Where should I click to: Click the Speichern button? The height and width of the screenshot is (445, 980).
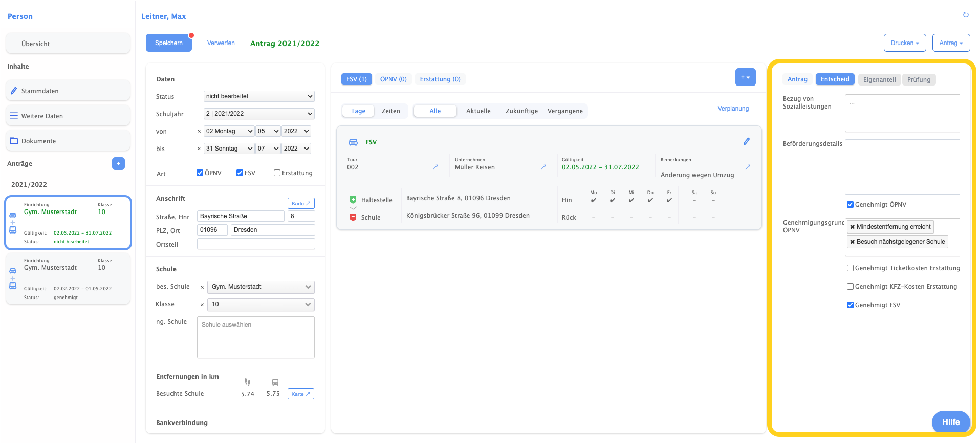click(x=169, y=43)
